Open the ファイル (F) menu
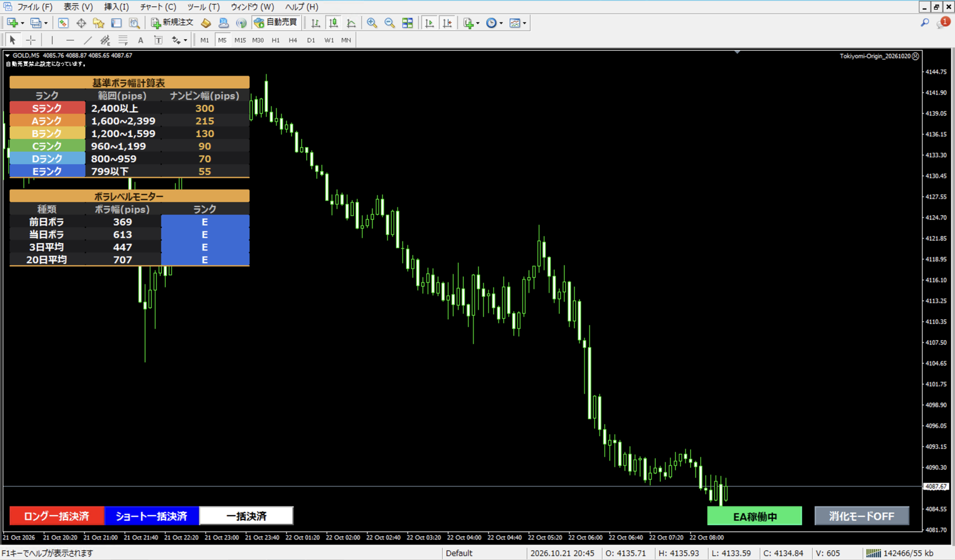This screenshot has height=560, width=955. pos(35,7)
